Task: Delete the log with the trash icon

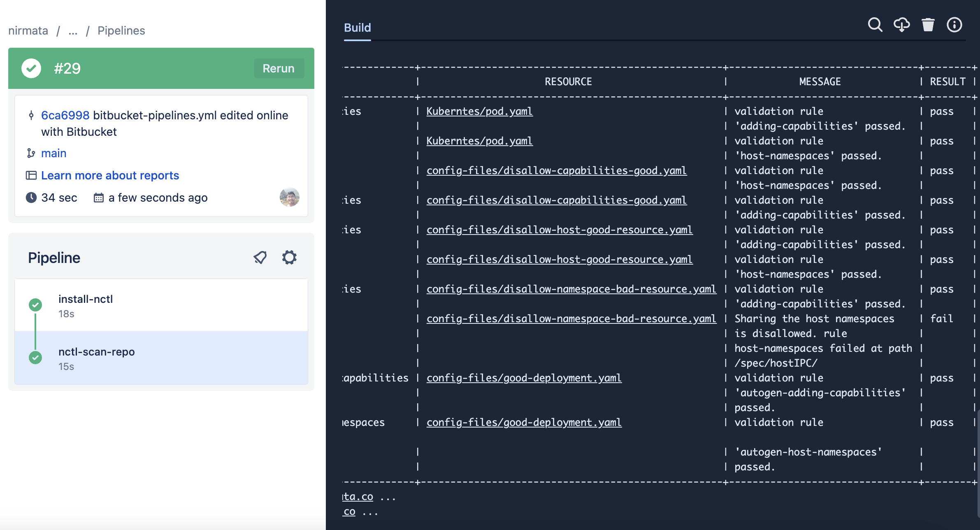Action: [928, 25]
